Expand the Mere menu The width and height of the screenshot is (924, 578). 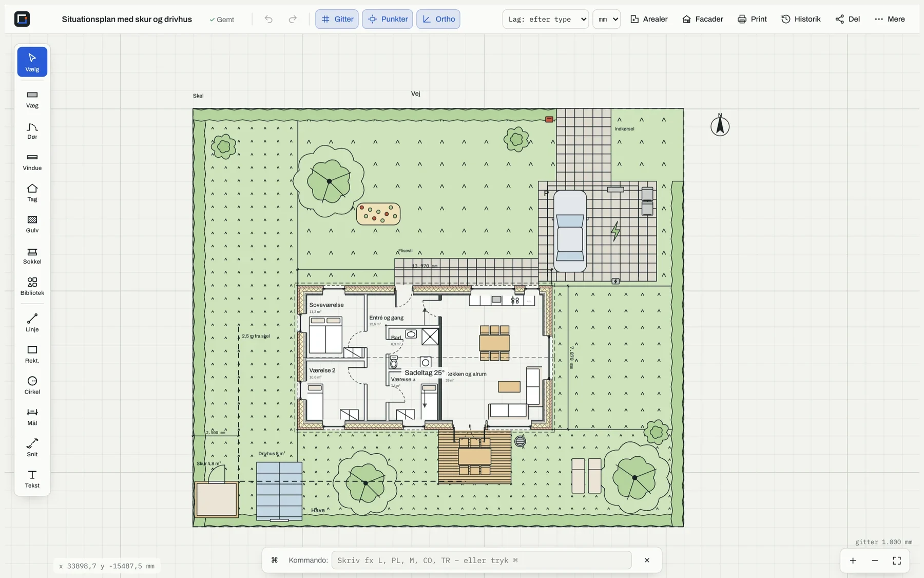pyautogui.click(x=890, y=19)
